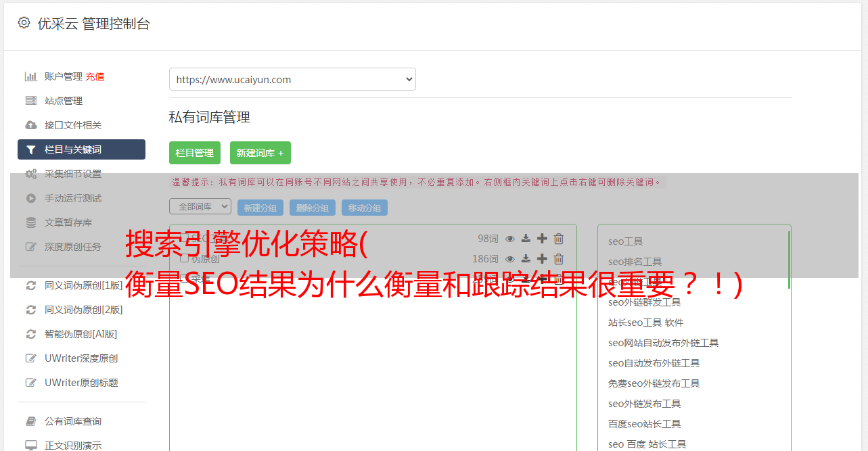
Task: Open UWriter原创标题 in the sidebar
Action: [81, 383]
